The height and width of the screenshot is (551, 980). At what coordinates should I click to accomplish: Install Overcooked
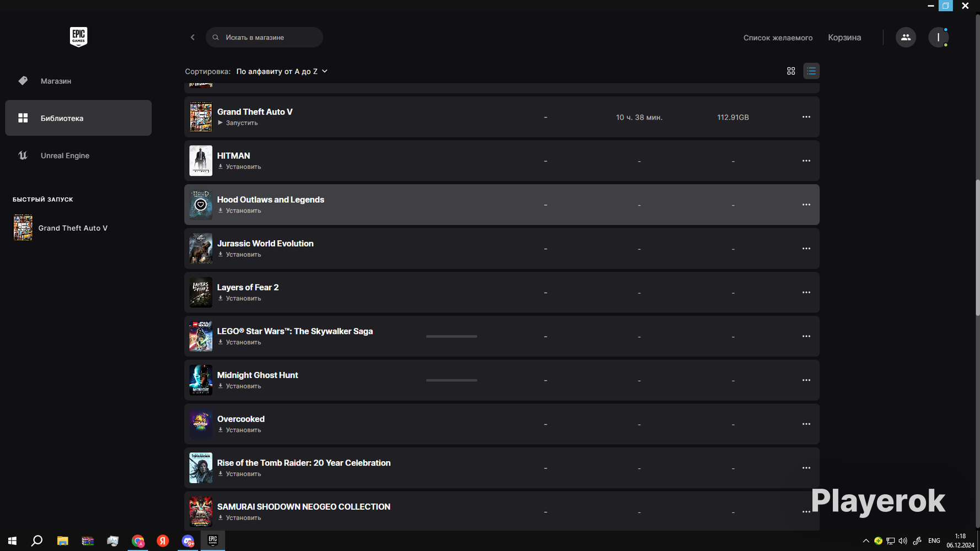239,430
